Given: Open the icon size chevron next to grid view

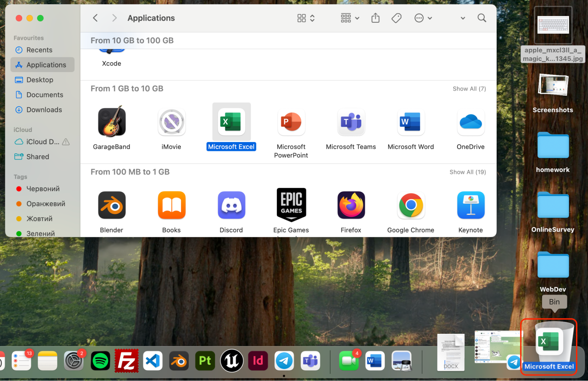Looking at the screenshot, I should (x=312, y=18).
